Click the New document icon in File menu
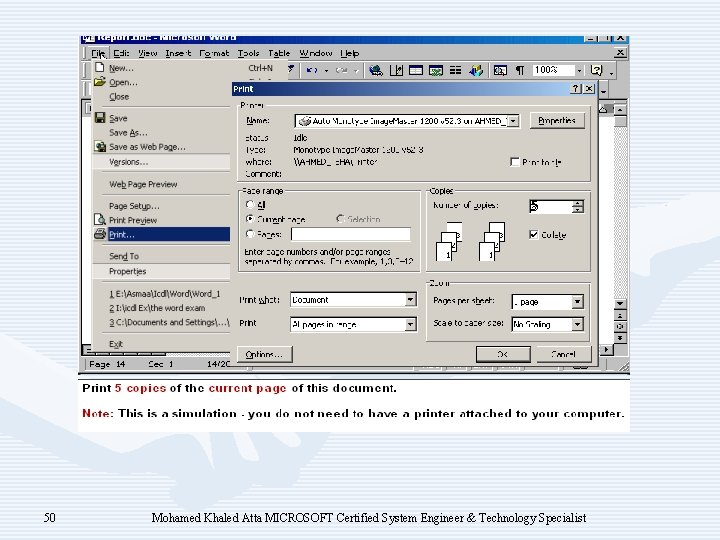Screen dimensions: 720x540 pos(100,68)
